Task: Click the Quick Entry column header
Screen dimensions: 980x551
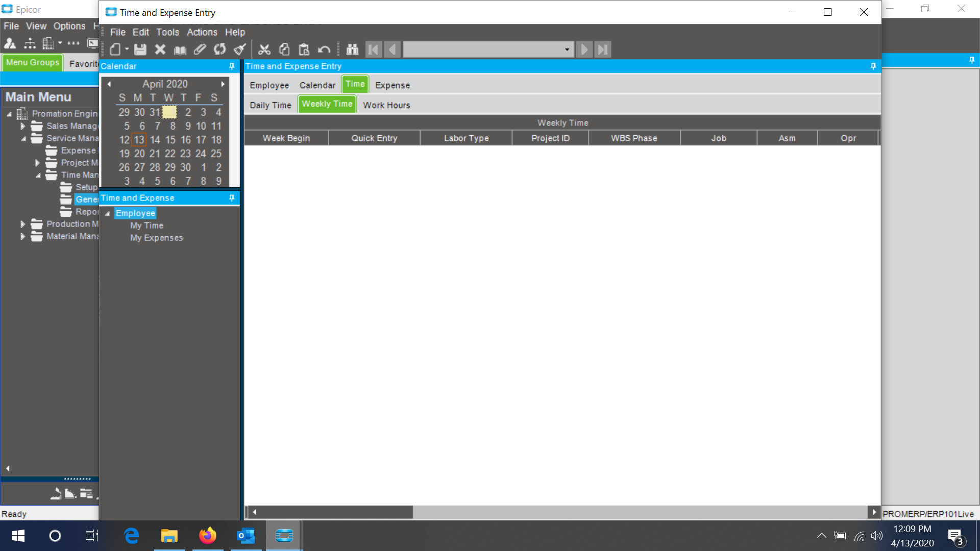Action: [374, 138]
